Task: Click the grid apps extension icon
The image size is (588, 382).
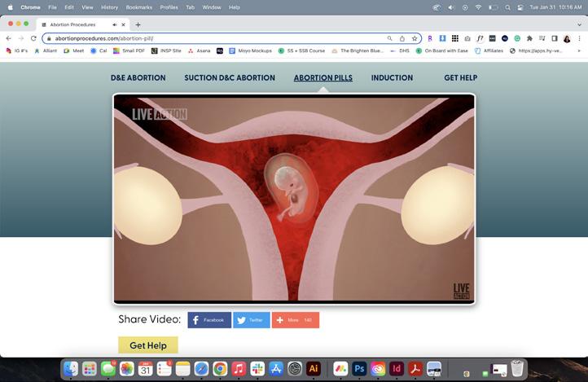Action: point(455,38)
